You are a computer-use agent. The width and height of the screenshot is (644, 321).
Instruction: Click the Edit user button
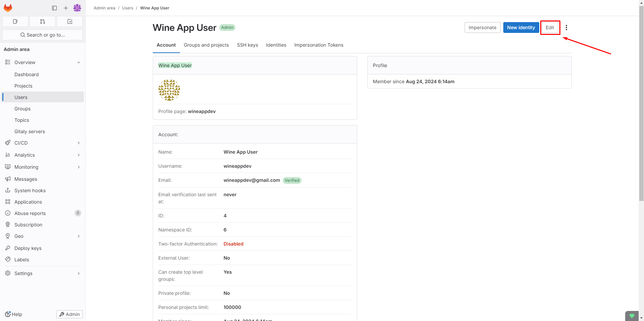click(550, 28)
